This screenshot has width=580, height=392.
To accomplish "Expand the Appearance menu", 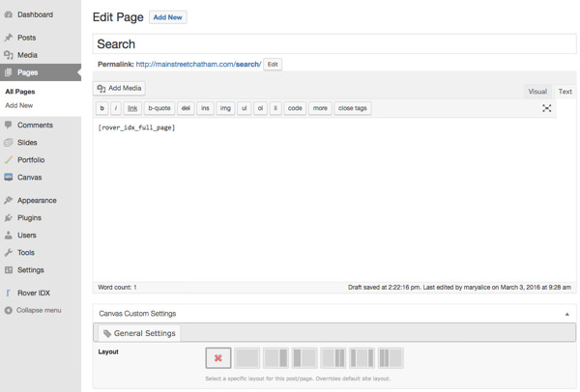I will (37, 201).
